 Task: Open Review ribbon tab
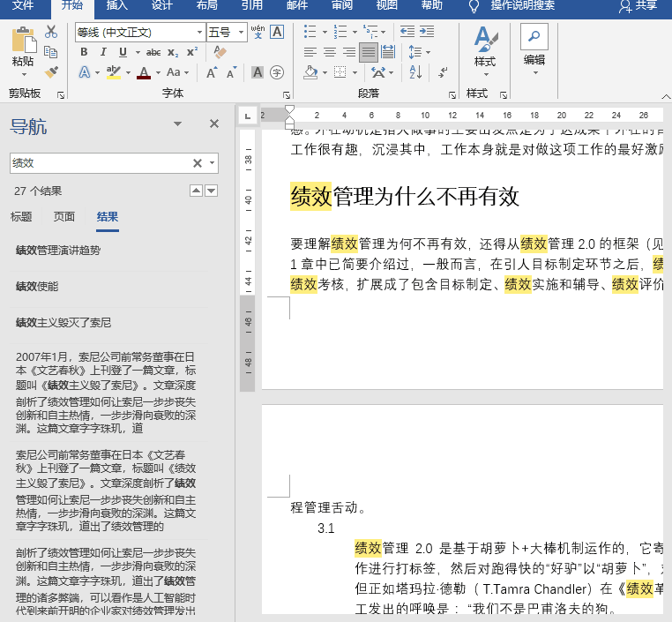pos(342,5)
